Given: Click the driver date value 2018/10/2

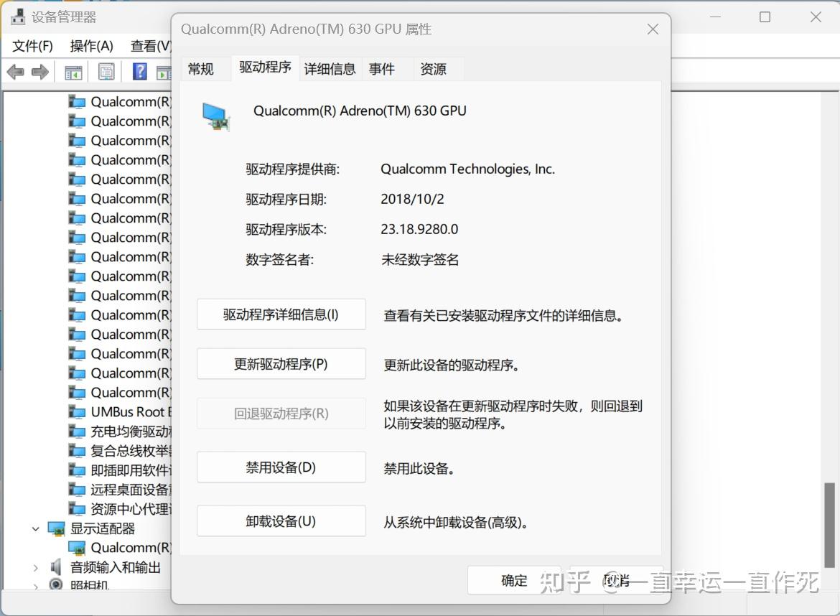Looking at the screenshot, I should (x=413, y=200).
